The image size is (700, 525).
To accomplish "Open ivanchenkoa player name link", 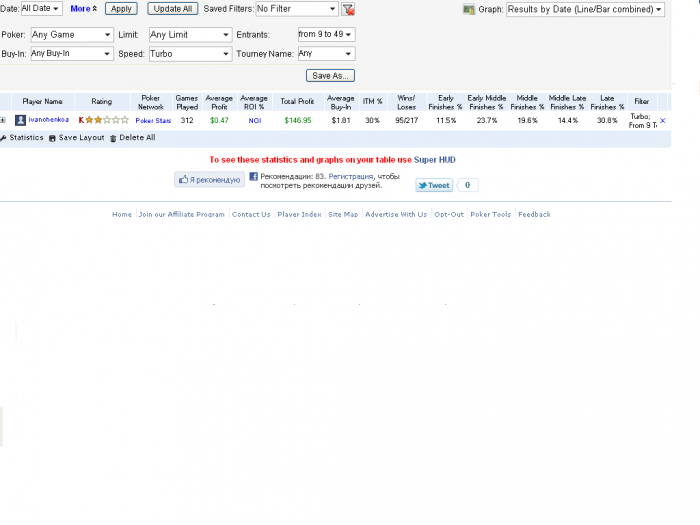I will click(x=49, y=120).
